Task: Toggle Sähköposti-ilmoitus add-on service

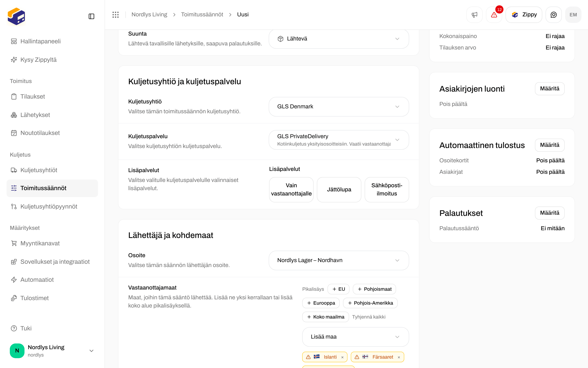Action: click(x=386, y=190)
